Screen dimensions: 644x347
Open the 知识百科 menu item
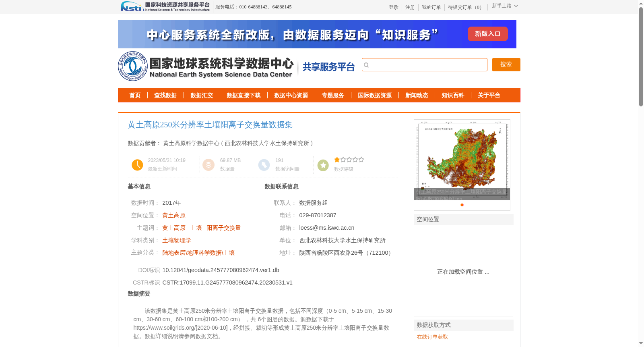[x=453, y=96]
